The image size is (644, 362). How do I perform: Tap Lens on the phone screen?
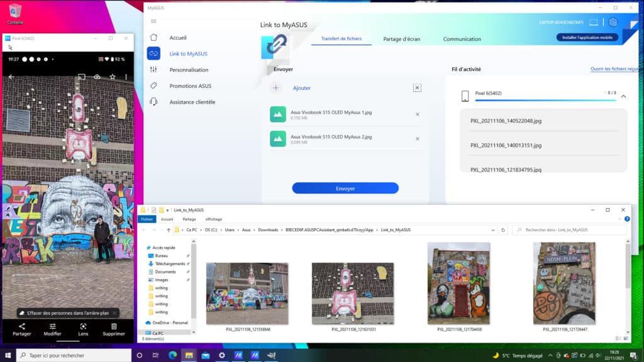click(x=84, y=329)
